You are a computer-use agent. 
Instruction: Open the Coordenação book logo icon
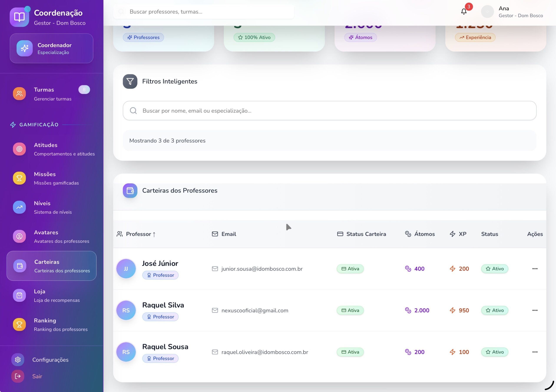point(19,17)
